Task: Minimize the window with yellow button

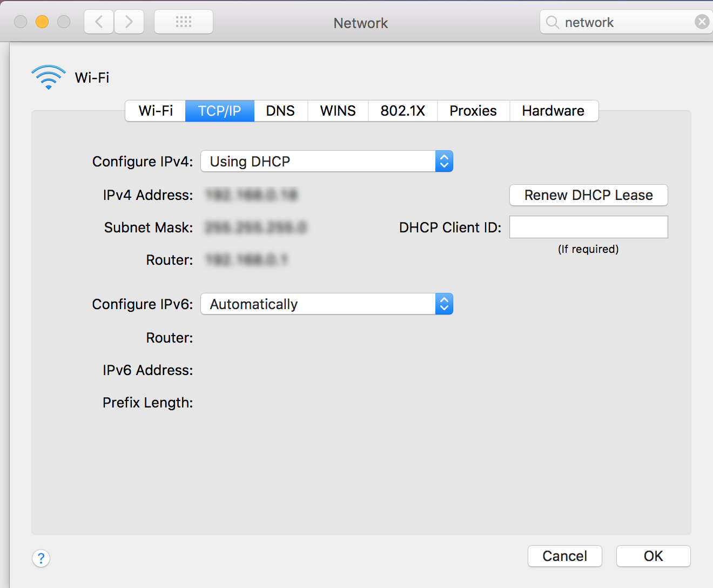Action: click(42, 22)
